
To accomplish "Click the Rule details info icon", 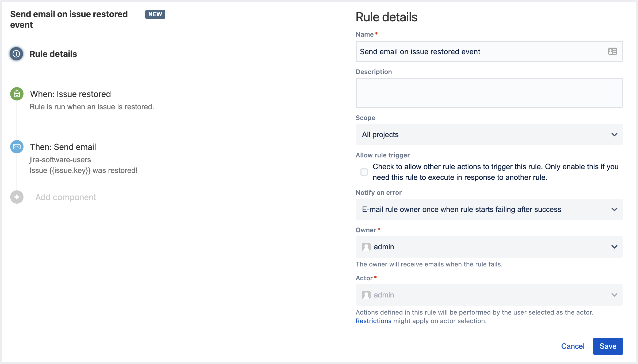I will tap(16, 53).
